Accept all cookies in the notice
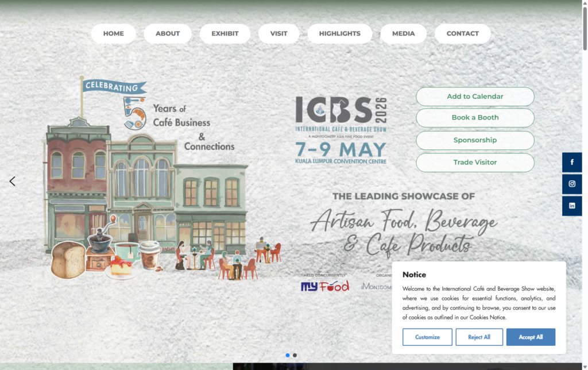Viewport: 588px width, 370px height. [x=531, y=337]
